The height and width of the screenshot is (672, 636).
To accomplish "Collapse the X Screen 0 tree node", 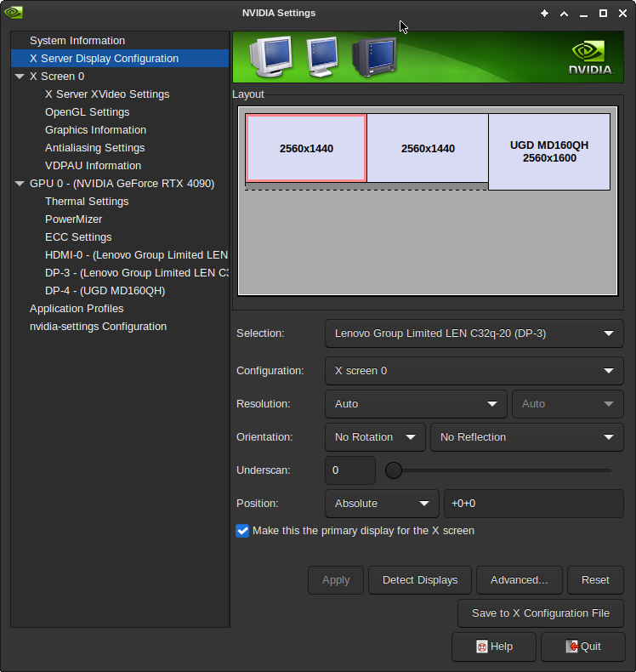I will (x=20, y=77).
